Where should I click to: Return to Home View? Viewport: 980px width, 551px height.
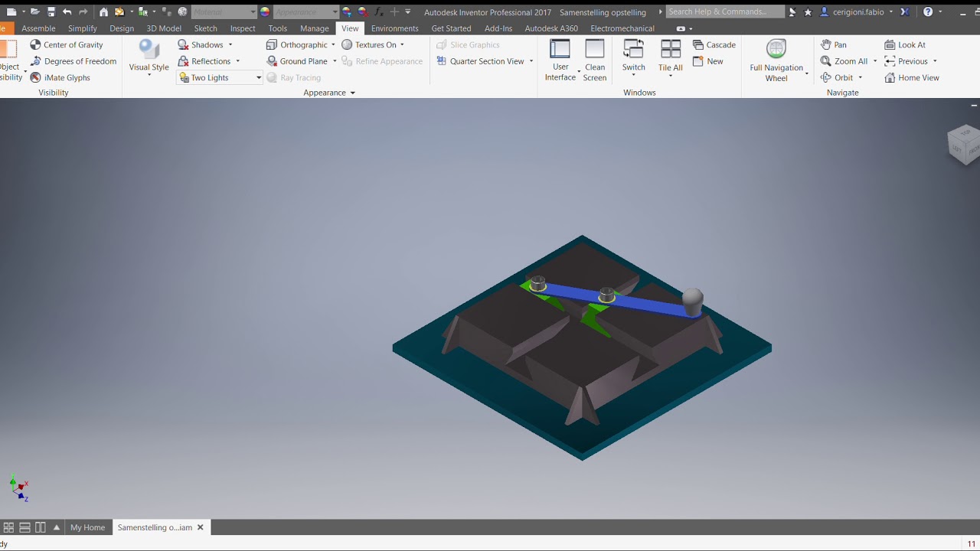point(912,77)
